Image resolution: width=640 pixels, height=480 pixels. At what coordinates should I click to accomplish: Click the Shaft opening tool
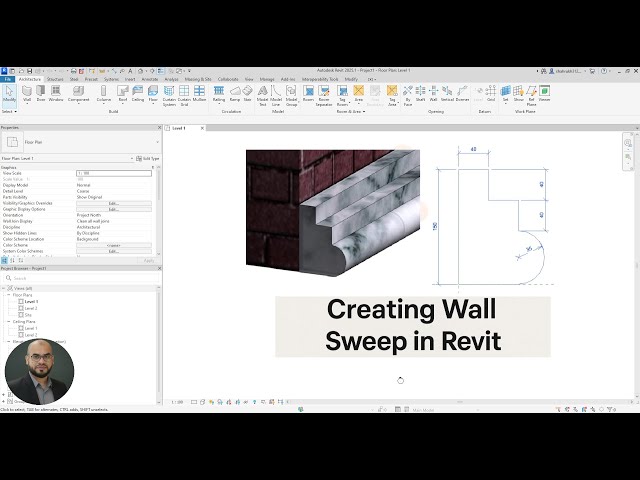tap(420, 94)
